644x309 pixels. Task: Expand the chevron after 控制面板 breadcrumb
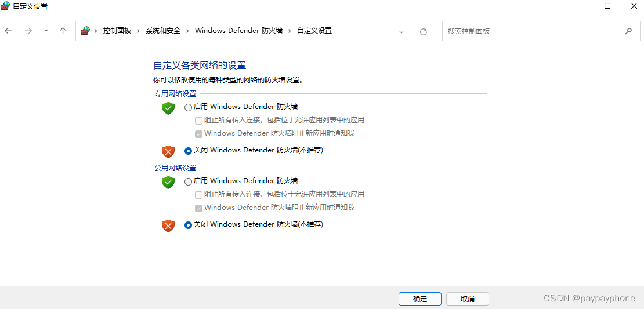click(x=139, y=31)
